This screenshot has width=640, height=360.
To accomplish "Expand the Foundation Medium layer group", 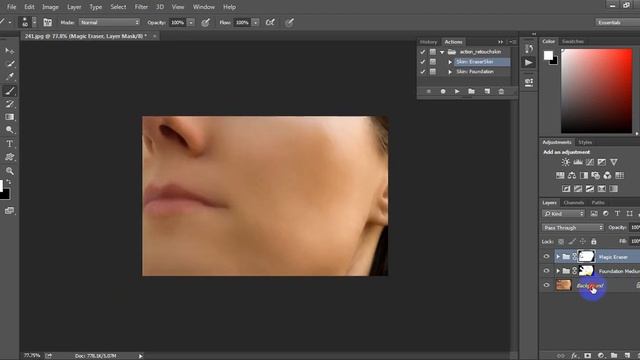I will point(558,271).
